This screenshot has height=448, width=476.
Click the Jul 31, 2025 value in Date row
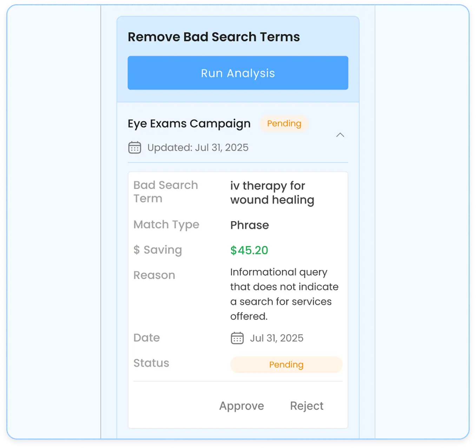[277, 338]
